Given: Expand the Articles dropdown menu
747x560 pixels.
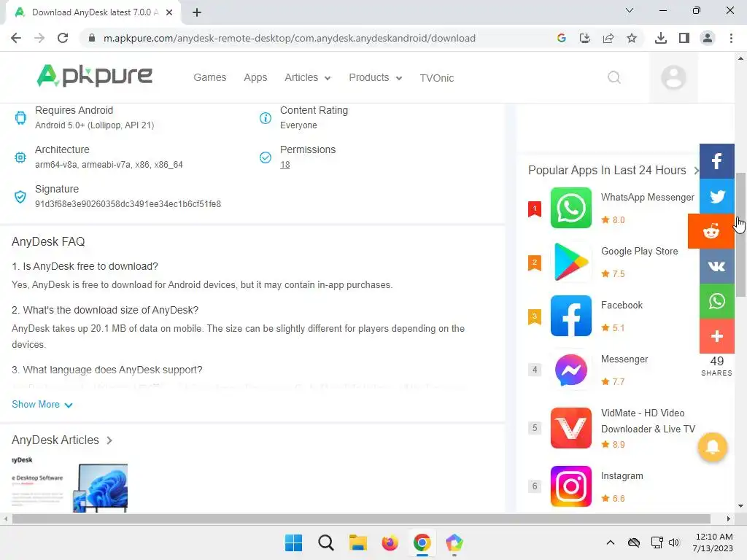Looking at the screenshot, I should click(307, 77).
